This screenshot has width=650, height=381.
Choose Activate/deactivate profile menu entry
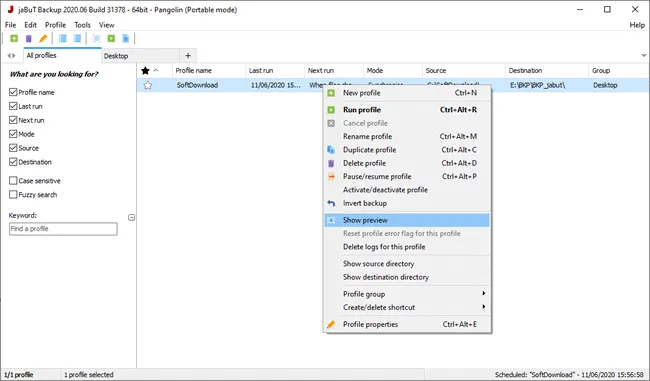[x=407, y=190]
